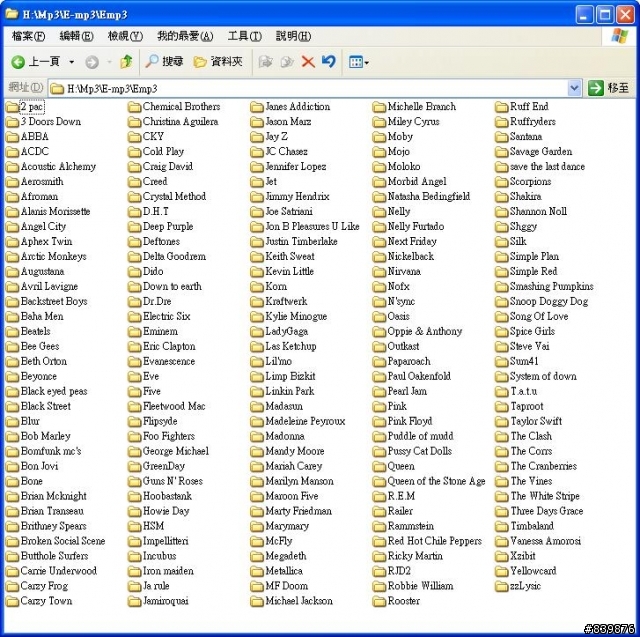Open the 我的最愛(A) menu

tap(185, 36)
